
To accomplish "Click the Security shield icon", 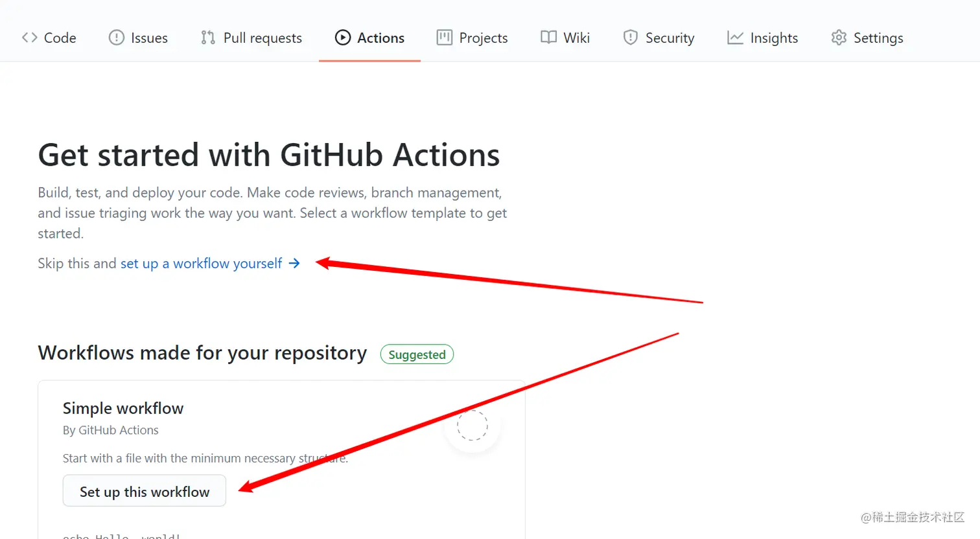I will click(630, 38).
